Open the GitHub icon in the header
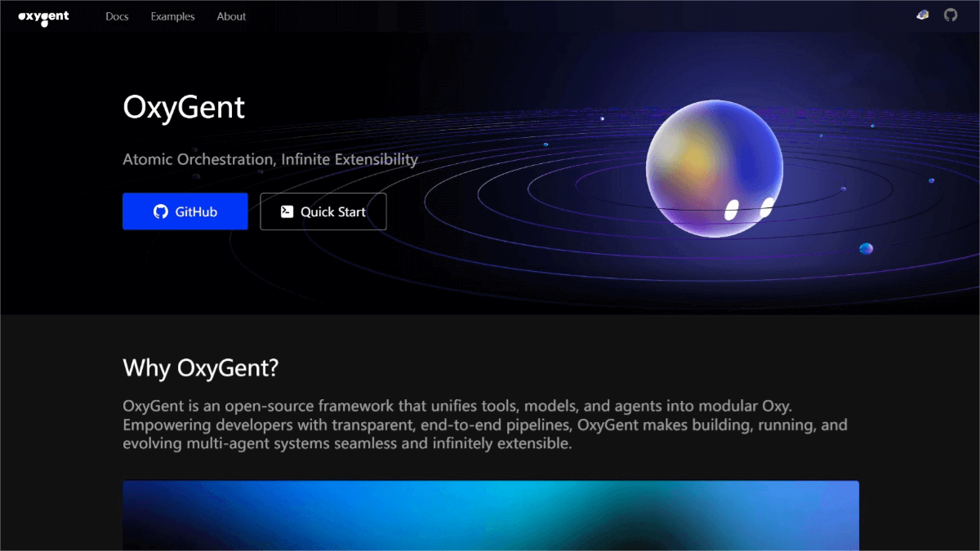Viewport: 980px width, 551px height. coord(951,16)
